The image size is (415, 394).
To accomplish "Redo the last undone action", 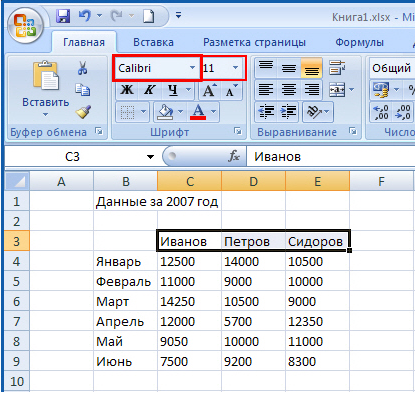I will tap(117, 16).
